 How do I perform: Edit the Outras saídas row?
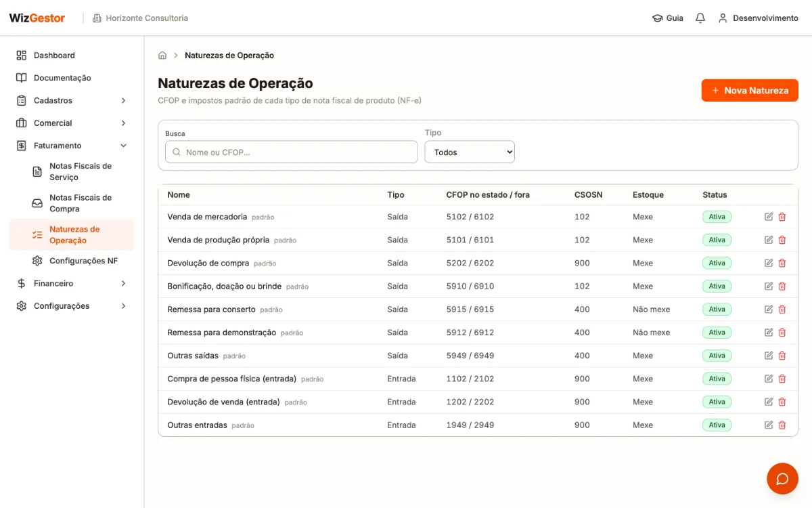769,356
